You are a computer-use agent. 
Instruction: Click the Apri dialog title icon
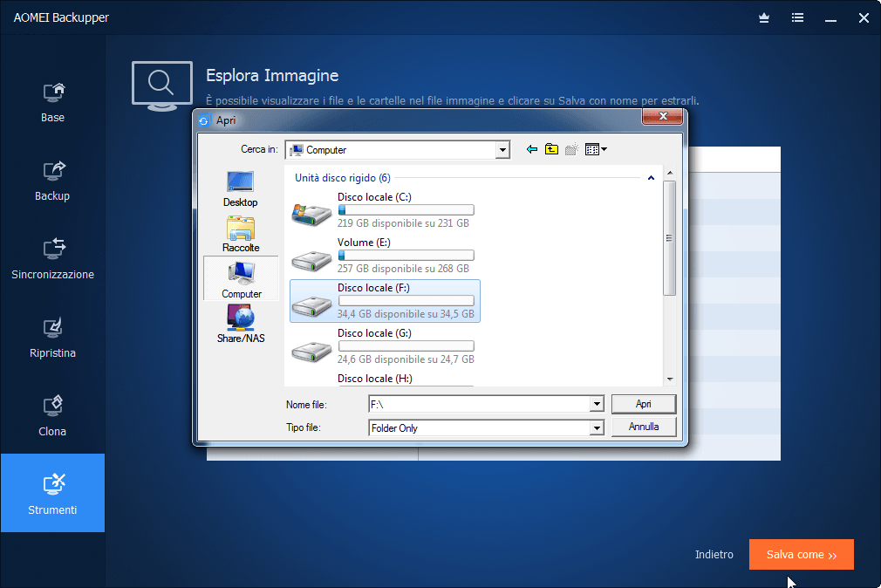tap(204, 121)
